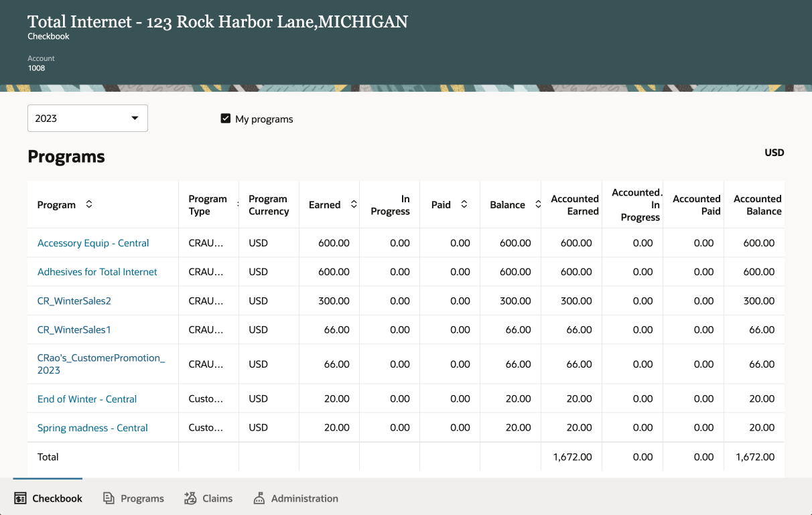Click the Claims tab icon
This screenshot has width=812, height=515.
tap(190, 498)
